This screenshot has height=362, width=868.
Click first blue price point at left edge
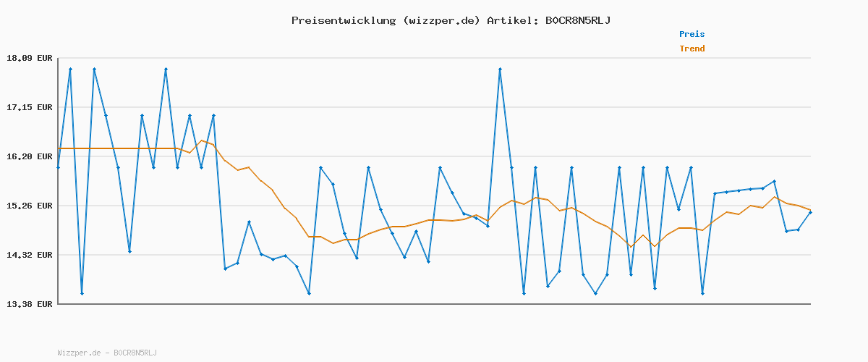(59, 167)
